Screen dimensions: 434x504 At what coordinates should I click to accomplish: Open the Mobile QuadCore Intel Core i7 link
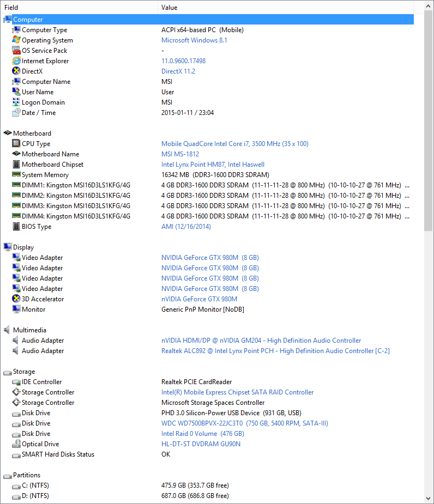tap(235, 144)
